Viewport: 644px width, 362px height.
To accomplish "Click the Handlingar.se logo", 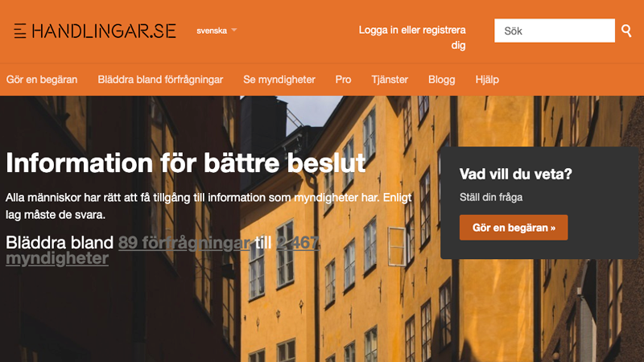I will coord(95,31).
